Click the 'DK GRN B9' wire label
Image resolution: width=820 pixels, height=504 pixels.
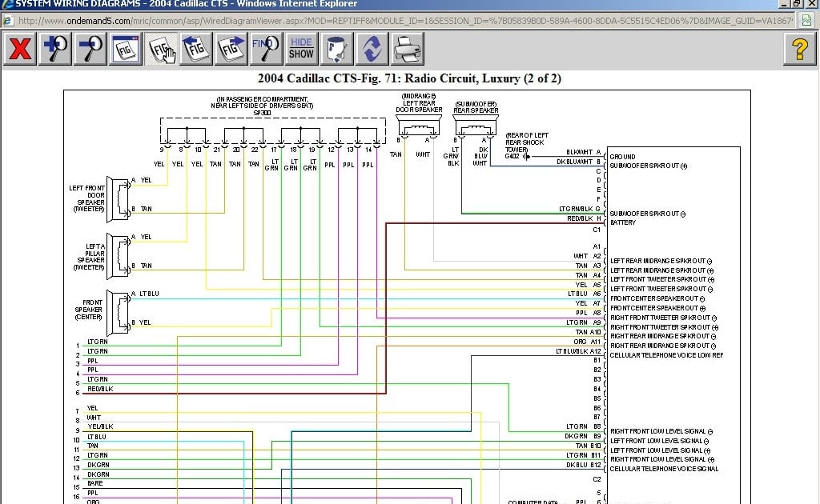pyautogui.click(x=583, y=436)
